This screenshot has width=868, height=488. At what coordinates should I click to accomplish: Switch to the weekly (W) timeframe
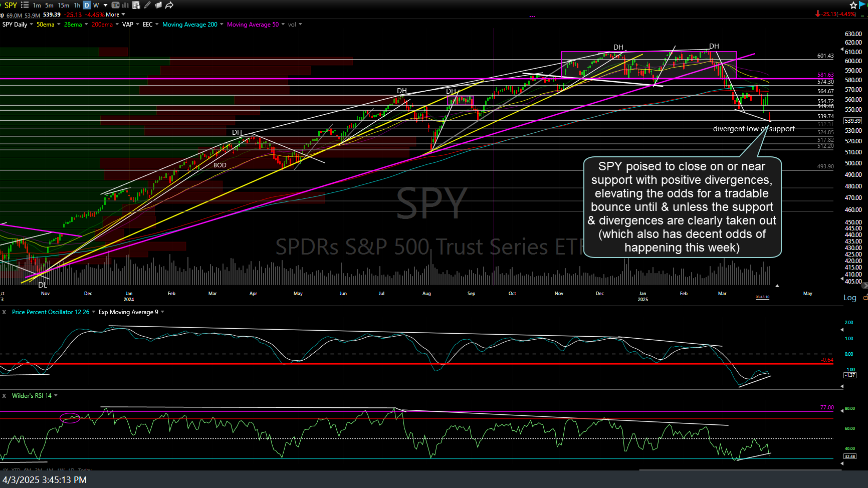coord(96,5)
